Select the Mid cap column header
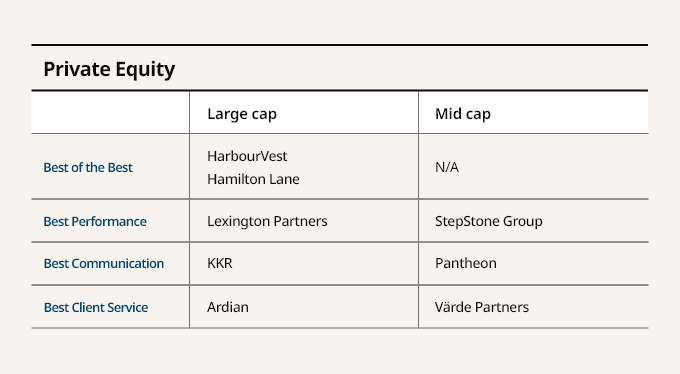The image size is (680, 374). [463, 114]
